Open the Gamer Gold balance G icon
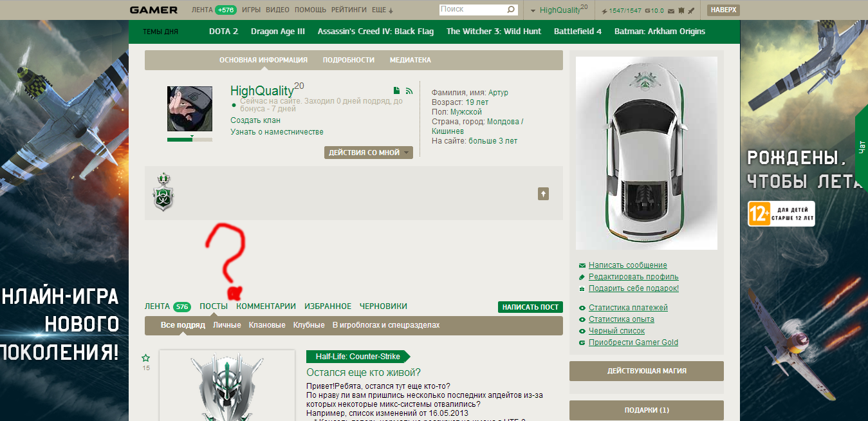This screenshot has height=421, width=868. [647, 10]
